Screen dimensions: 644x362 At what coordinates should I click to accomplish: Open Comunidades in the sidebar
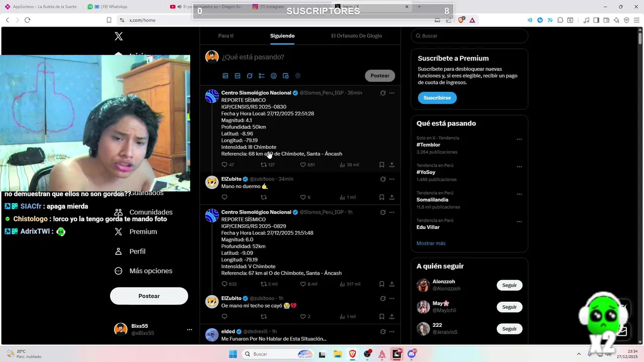143,212
